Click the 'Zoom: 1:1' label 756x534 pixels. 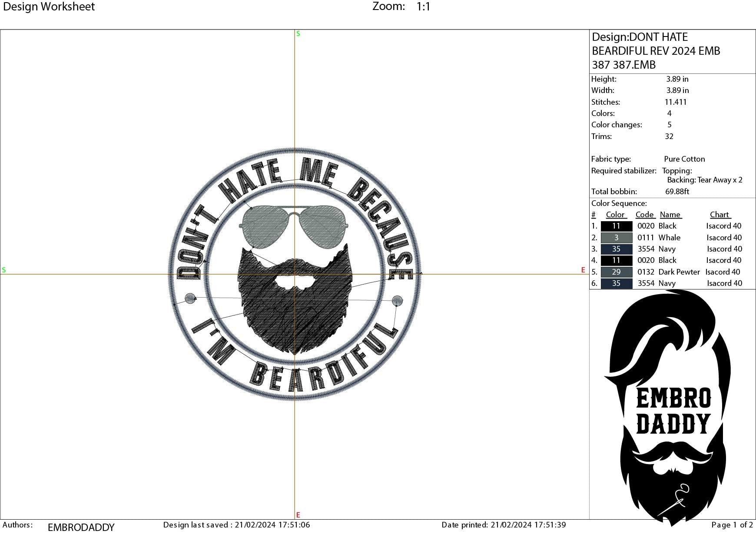pyautogui.click(x=401, y=7)
